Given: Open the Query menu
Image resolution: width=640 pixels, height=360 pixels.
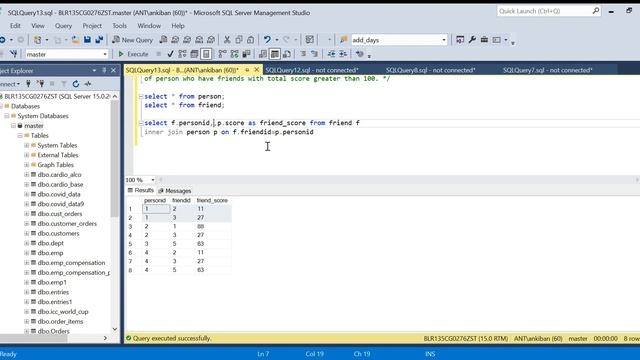Looking at the screenshot, I should [x=63, y=26].
